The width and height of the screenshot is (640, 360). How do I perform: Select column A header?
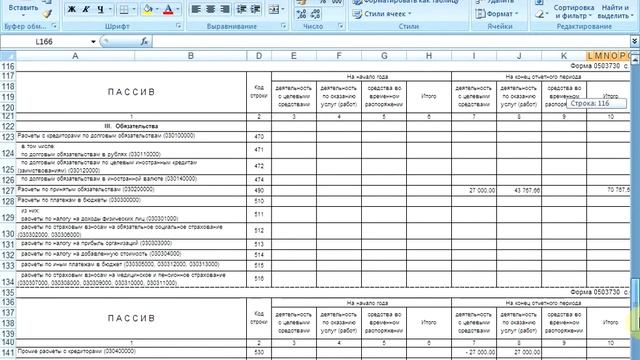[75, 56]
